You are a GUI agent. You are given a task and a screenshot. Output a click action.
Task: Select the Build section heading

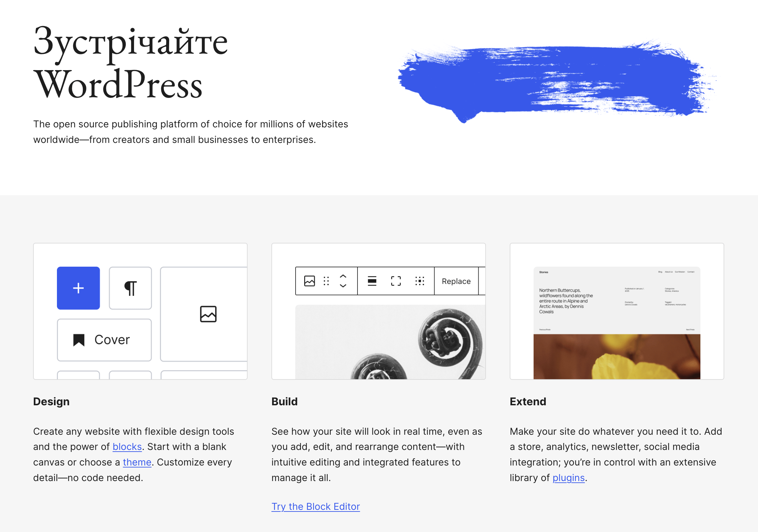tap(284, 402)
